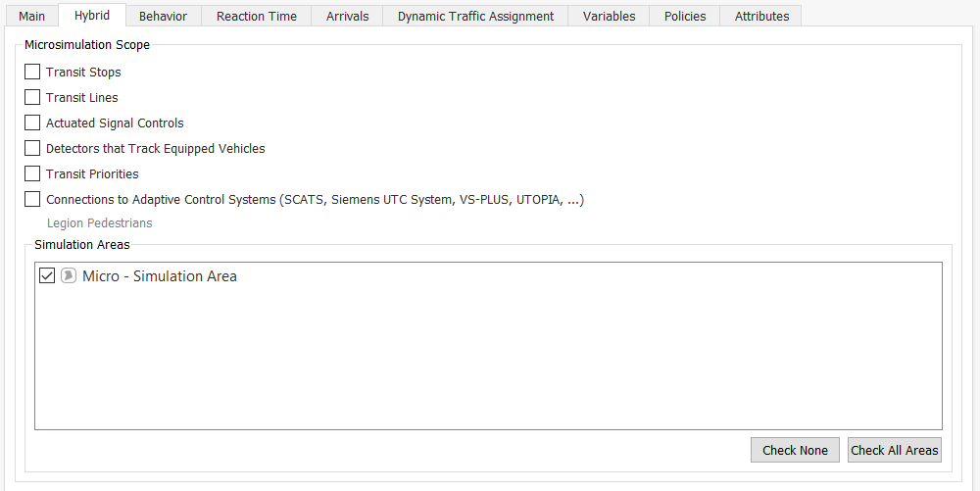Uncheck the Micro - Simulation Area checkbox
980x491 pixels.
(x=47, y=276)
